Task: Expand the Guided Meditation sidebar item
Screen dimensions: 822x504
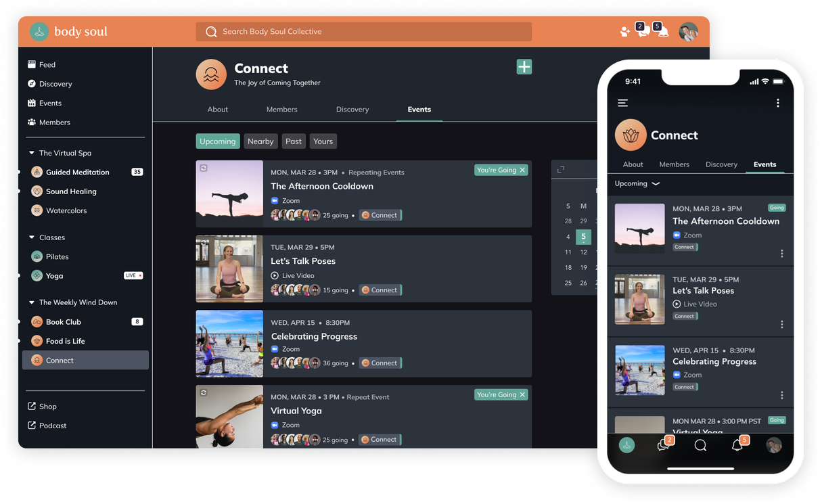Action: point(20,172)
